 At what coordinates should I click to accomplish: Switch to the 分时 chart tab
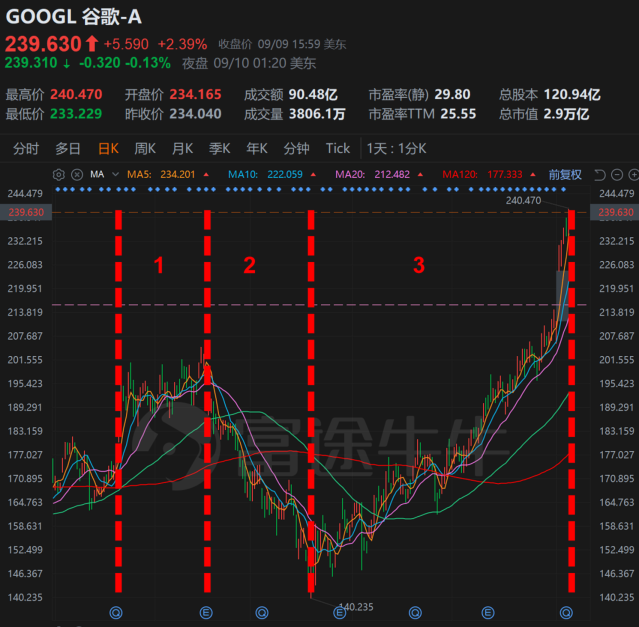tap(26, 148)
